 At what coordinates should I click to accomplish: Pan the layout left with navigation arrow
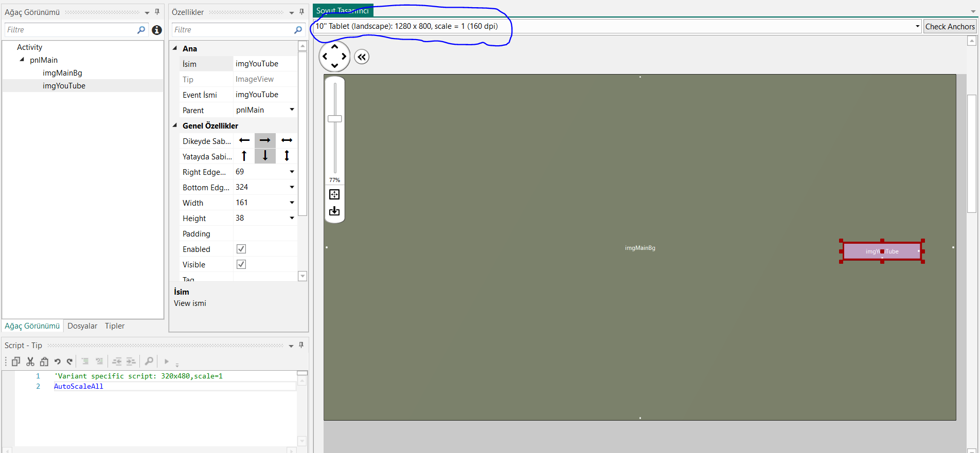click(x=325, y=57)
